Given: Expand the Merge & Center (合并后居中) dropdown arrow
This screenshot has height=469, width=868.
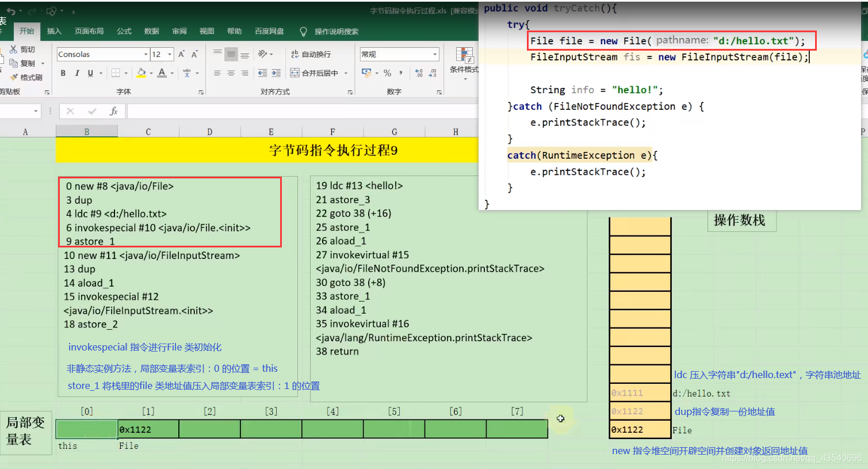Looking at the screenshot, I should click(x=346, y=73).
